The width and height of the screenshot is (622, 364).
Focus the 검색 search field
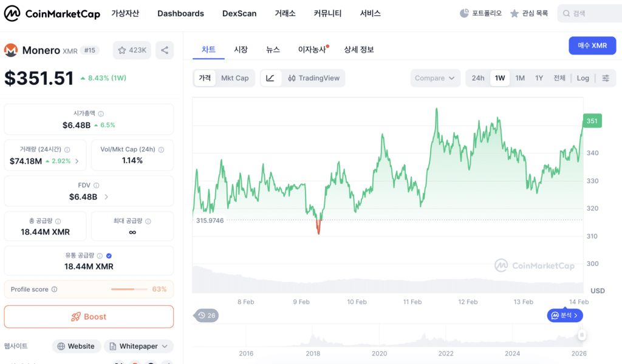point(589,13)
